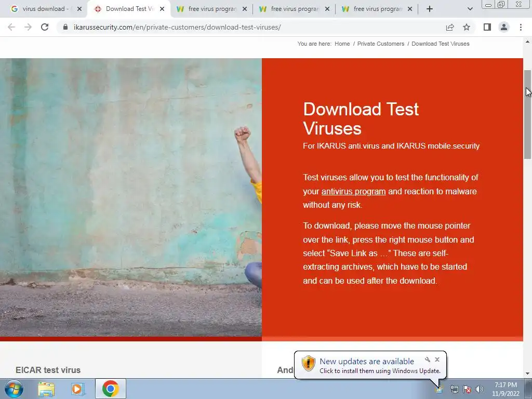Image resolution: width=532 pixels, height=399 pixels.
Task: Follow the Private Customers breadcrumb link
Action: (x=381, y=44)
